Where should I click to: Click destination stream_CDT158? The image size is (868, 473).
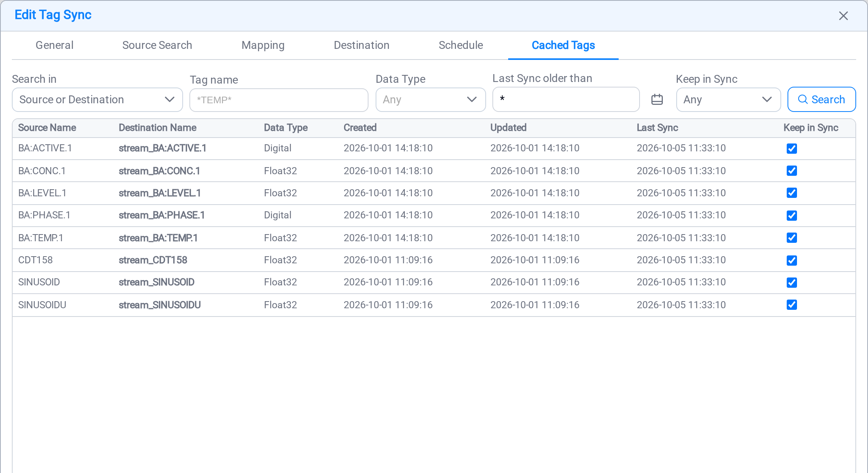tap(153, 260)
